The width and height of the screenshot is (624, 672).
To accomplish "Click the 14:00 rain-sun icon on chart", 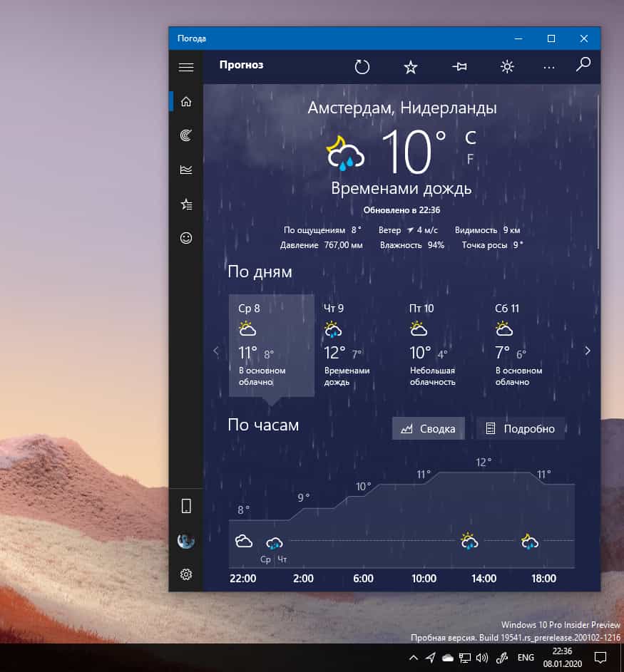I will tap(469, 541).
